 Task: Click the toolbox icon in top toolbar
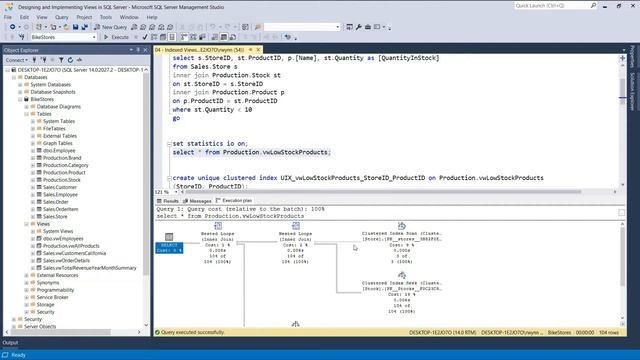click(x=368, y=27)
